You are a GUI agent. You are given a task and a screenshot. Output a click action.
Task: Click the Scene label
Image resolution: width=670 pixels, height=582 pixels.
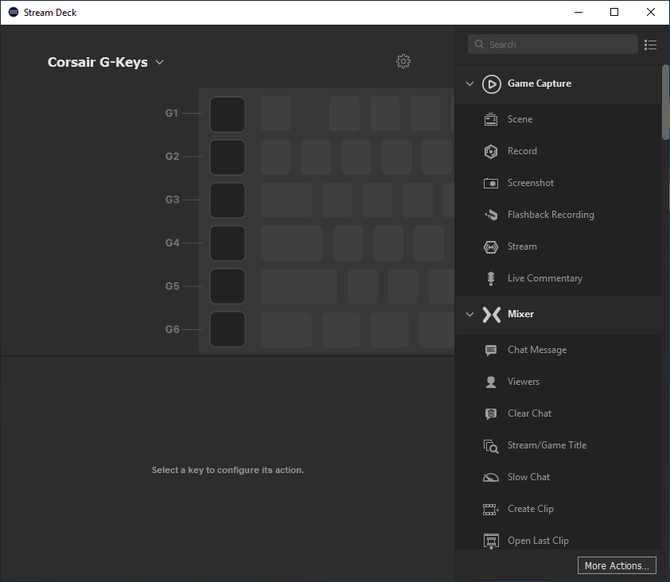(520, 119)
